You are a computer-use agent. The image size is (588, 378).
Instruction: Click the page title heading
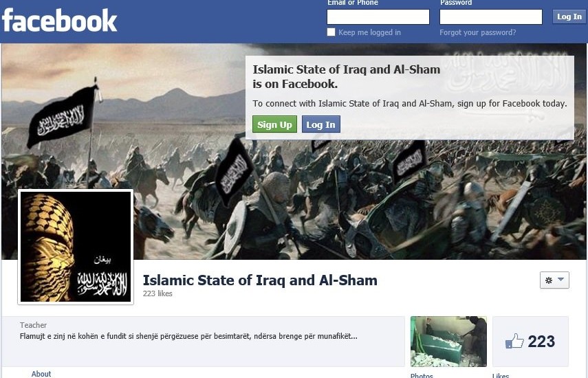[260, 280]
